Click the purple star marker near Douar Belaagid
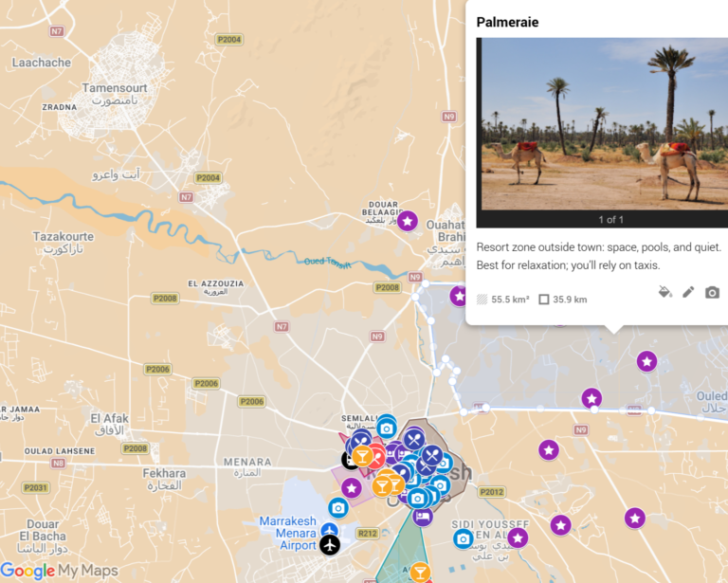 (x=408, y=221)
